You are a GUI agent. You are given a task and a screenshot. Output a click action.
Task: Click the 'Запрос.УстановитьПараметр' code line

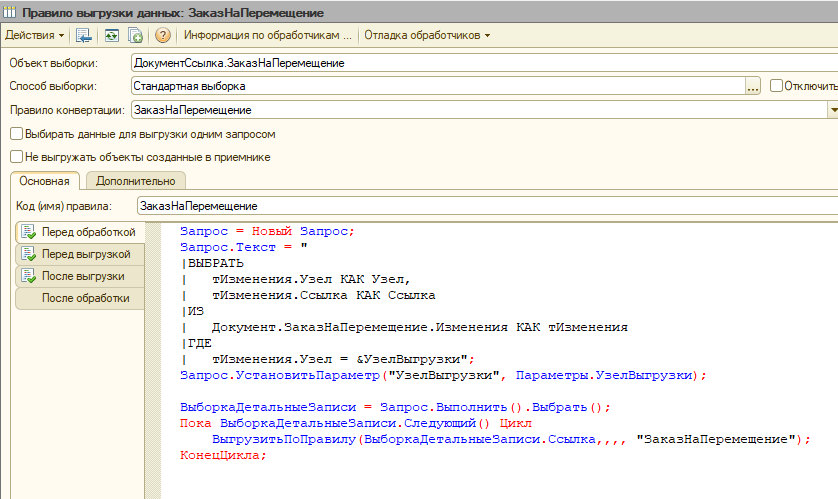click(x=443, y=376)
